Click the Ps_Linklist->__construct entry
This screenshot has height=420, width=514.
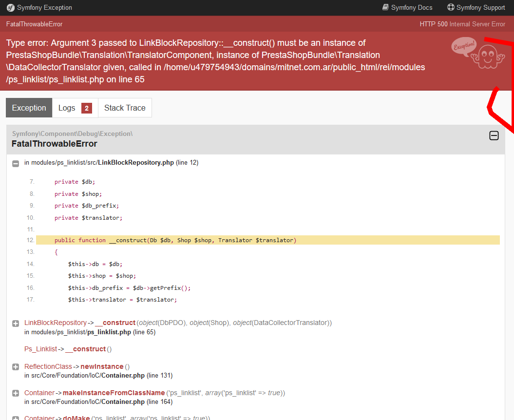[68, 349]
